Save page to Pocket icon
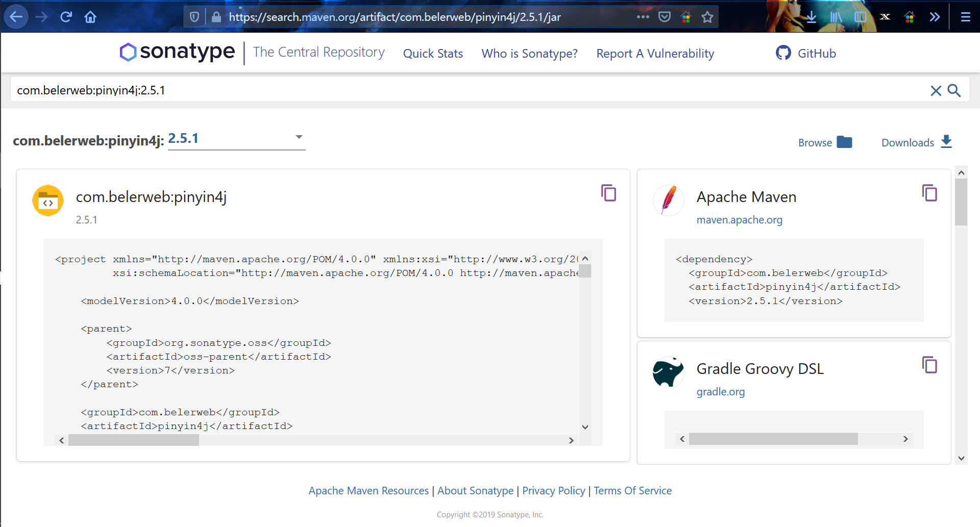 pyautogui.click(x=664, y=17)
